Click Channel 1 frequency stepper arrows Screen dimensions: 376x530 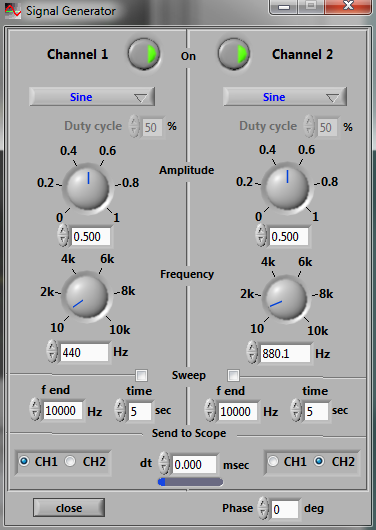(51, 351)
